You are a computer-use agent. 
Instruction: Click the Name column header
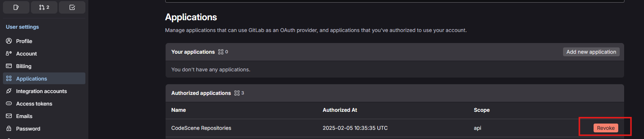click(x=178, y=110)
